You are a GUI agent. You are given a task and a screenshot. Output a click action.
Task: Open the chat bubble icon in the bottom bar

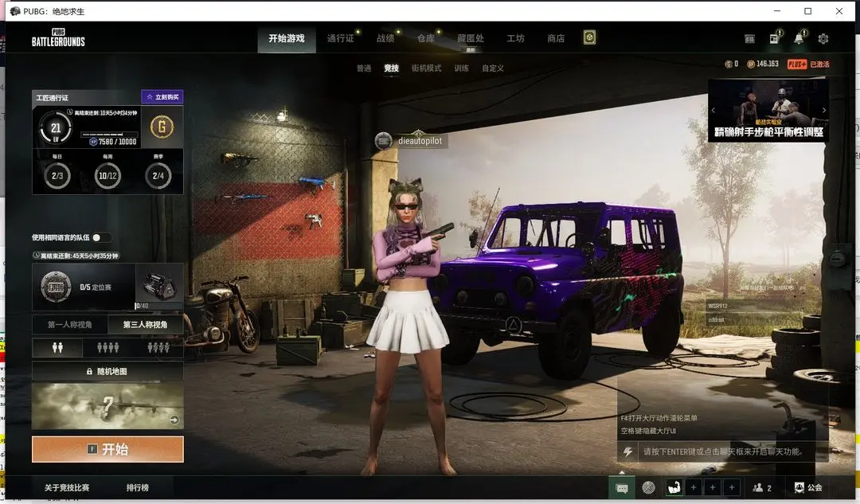[x=622, y=487]
